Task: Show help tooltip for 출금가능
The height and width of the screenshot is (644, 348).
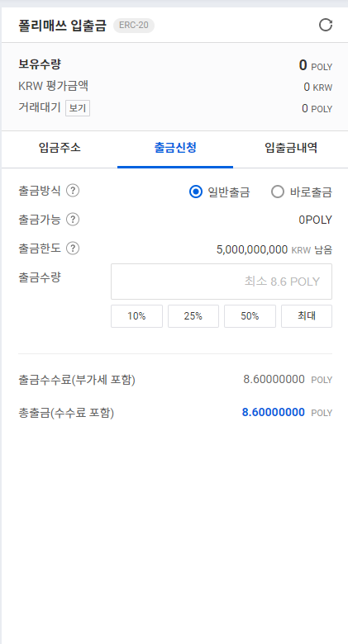Action: (73, 220)
